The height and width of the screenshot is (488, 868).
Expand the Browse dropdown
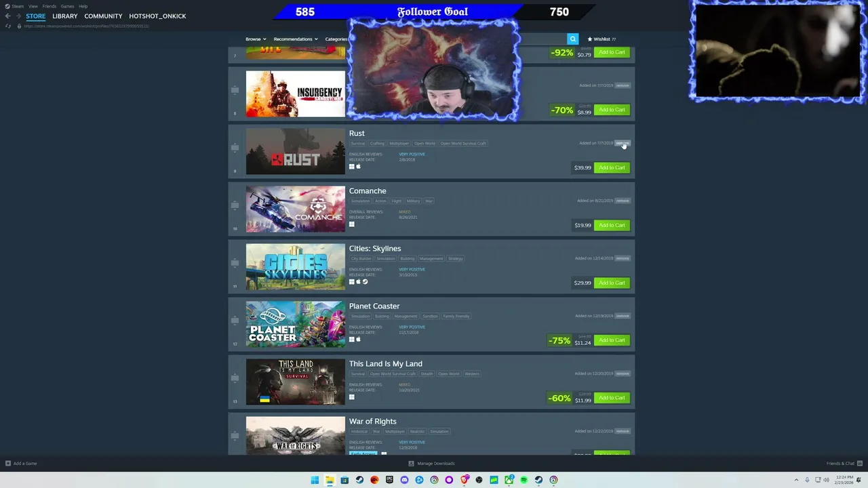(x=256, y=39)
